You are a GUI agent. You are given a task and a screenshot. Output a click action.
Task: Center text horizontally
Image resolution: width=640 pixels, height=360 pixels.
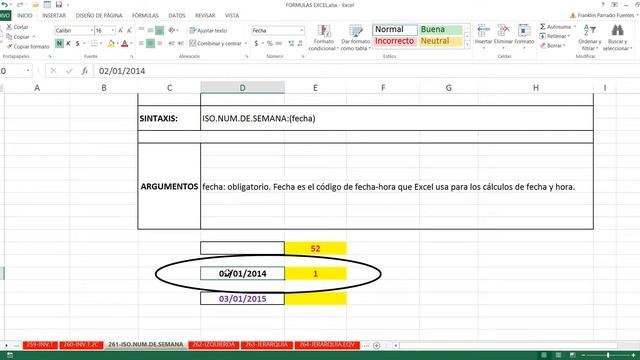150,43
